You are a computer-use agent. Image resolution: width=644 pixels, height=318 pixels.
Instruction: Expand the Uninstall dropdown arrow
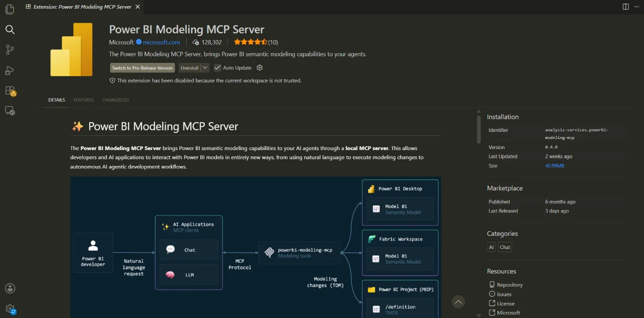click(x=205, y=67)
